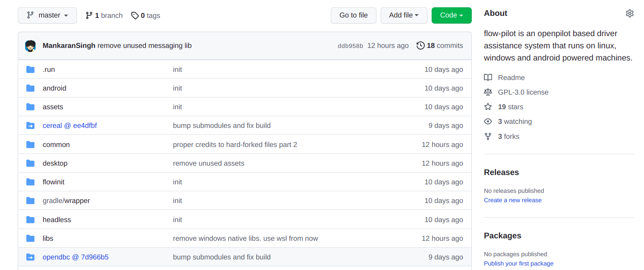644x270 pixels.
Task: Click the Go to file button
Action: (353, 15)
